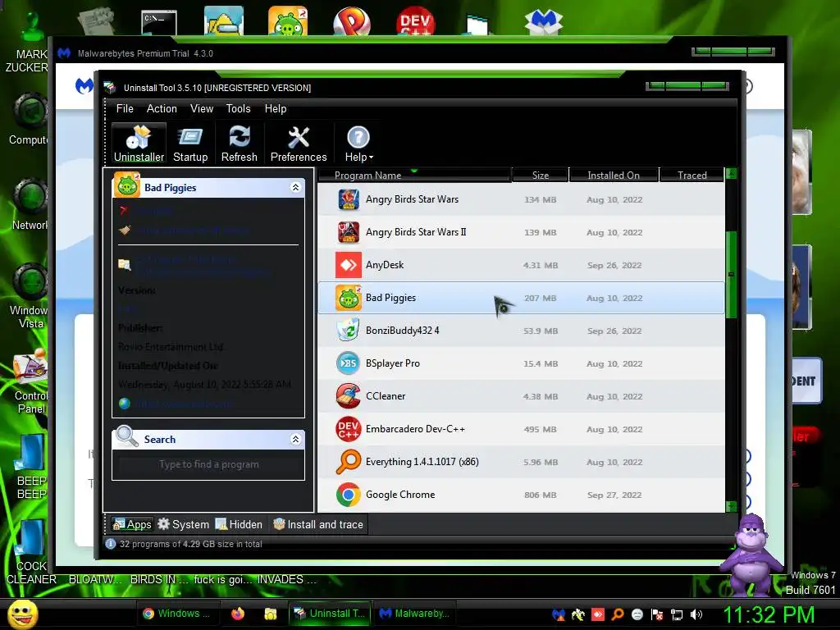Click the Install and trace button
Screen dimensions: 840x630
pyautogui.click(x=318, y=524)
